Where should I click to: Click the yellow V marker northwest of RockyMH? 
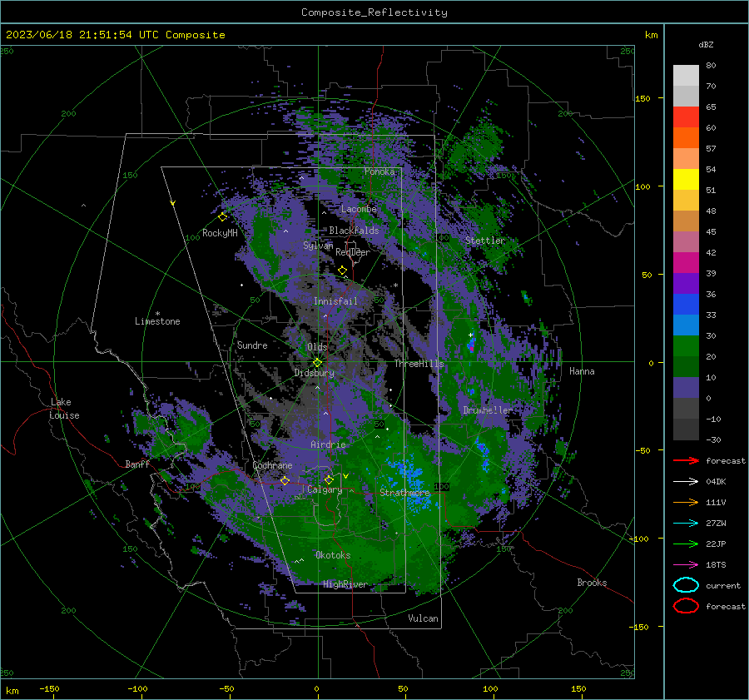173,203
